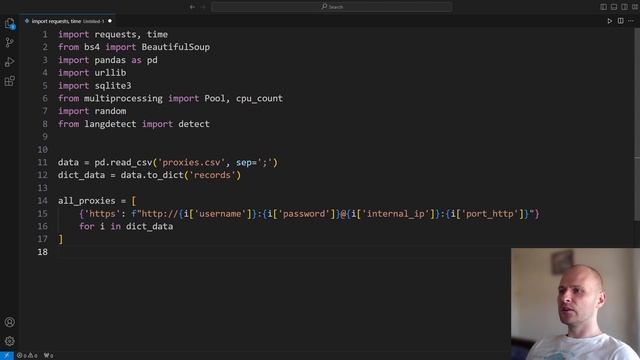Viewport: 640px width, 360px height.
Task: Open the Extensions view
Action: tap(9, 81)
